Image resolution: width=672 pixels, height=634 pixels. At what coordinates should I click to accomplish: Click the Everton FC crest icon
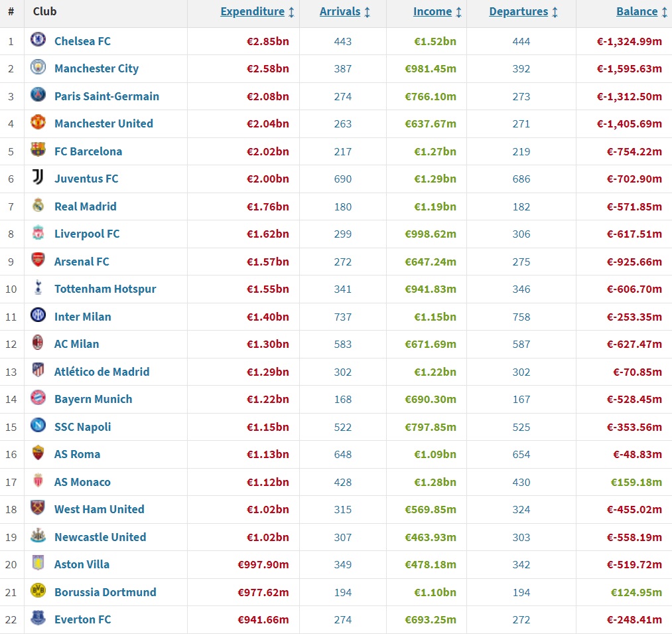coord(38,619)
